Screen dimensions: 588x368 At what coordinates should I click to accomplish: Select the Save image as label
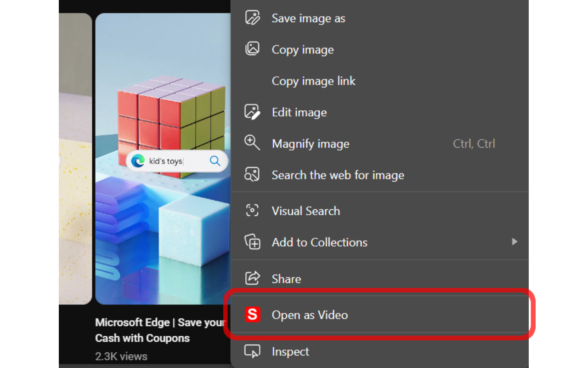click(x=308, y=18)
